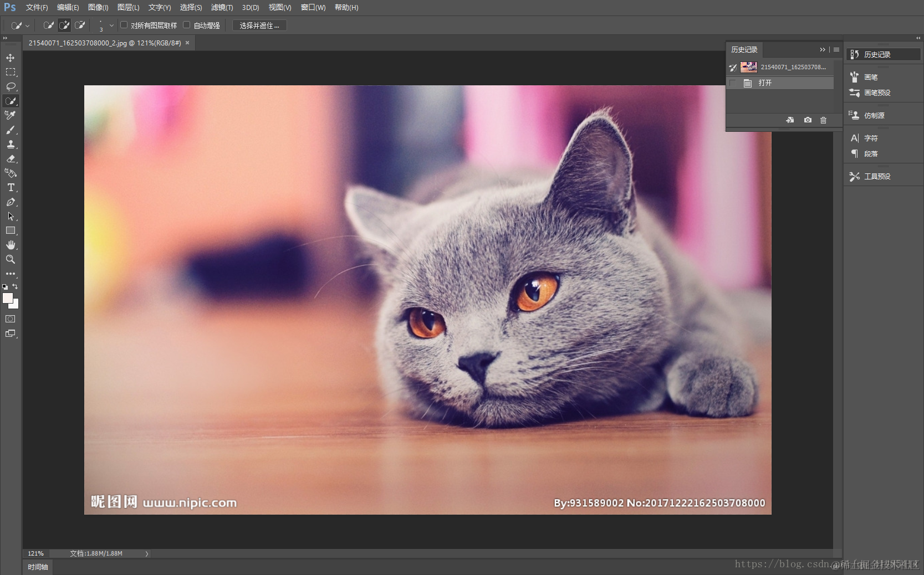Create a new history snapshot with camera icon
Image resolution: width=924 pixels, height=575 pixels.
click(808, 120)
